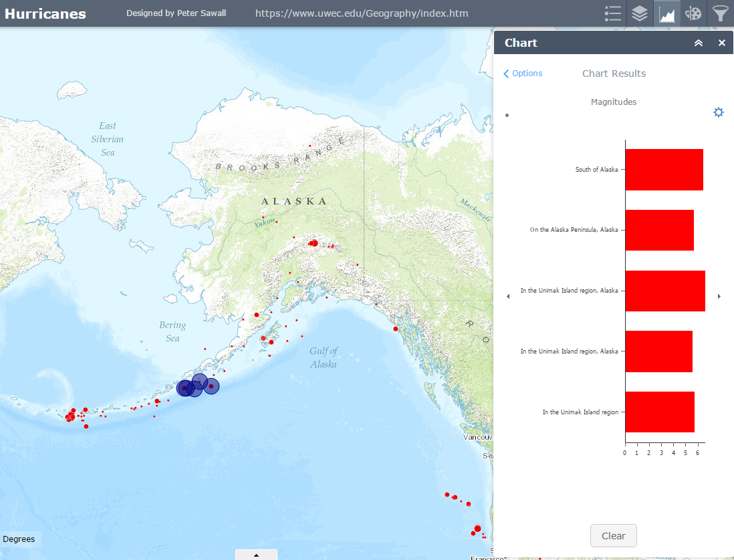Click the Degrees coordinate display label
The image size is (734, 560).
tap(19, 539)
